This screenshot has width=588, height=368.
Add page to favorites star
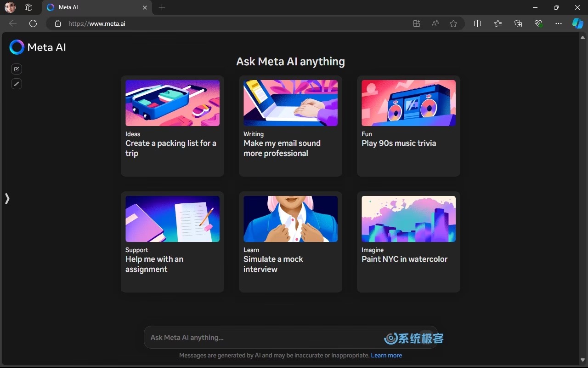(x=453, y=23)
